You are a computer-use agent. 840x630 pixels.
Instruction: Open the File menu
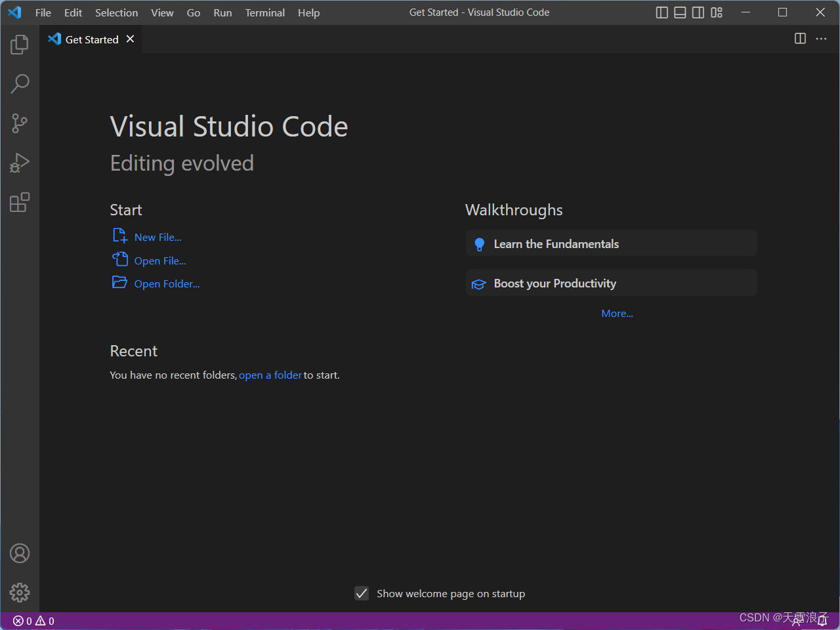click(x=43, y=12)
